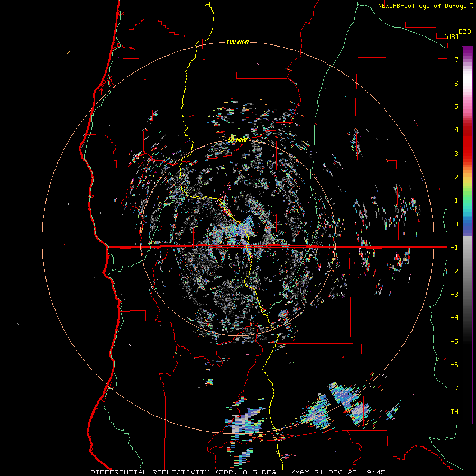Image resolution: width=476 pixels, height=476 pixels.
Task: Click the "1" value on the color scale
Action: click(456, 200)
